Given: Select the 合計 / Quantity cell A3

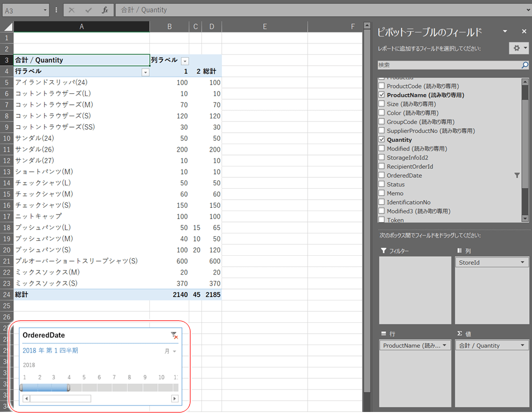Looking at the screenshot, I should [x=81, y=60].
